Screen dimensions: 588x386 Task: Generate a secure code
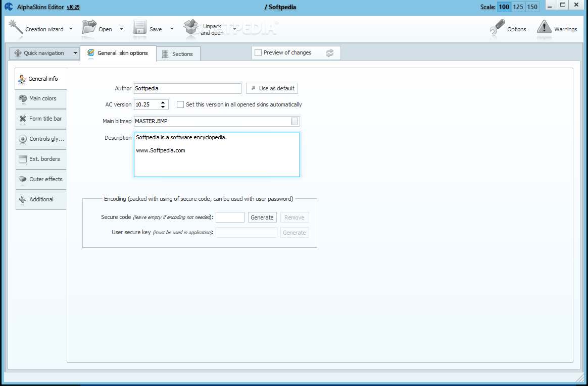tap(262, 217)
